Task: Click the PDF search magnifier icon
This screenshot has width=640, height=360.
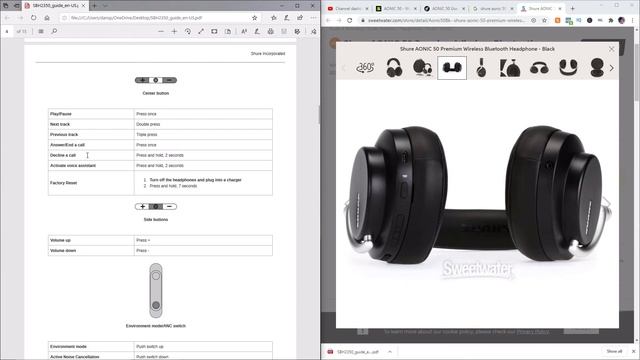Action: click(x=54, y=31)
